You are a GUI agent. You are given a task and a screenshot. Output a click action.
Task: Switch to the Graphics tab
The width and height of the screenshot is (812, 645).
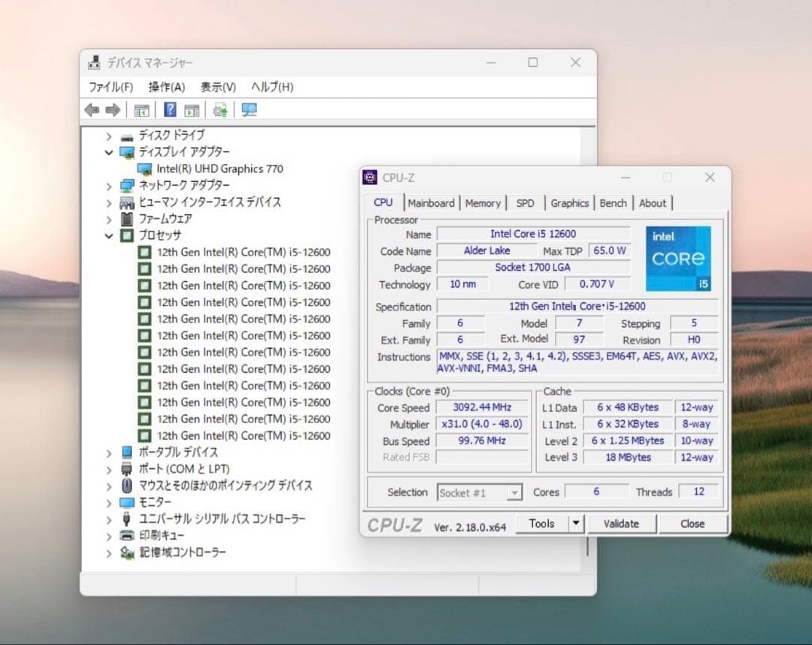click(x=570, y=203)
